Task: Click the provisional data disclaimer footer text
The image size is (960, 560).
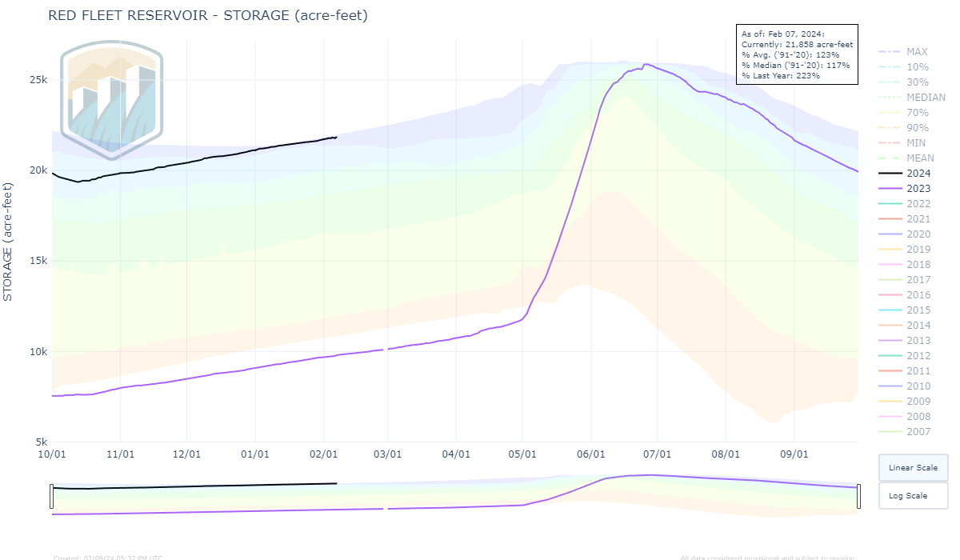Action: [767, 557]
